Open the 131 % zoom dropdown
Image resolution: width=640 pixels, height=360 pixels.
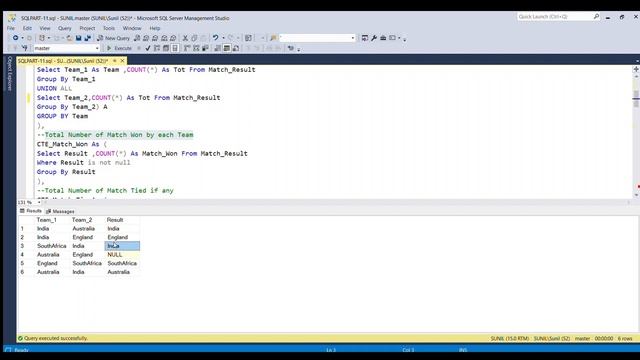pos(39,202)
